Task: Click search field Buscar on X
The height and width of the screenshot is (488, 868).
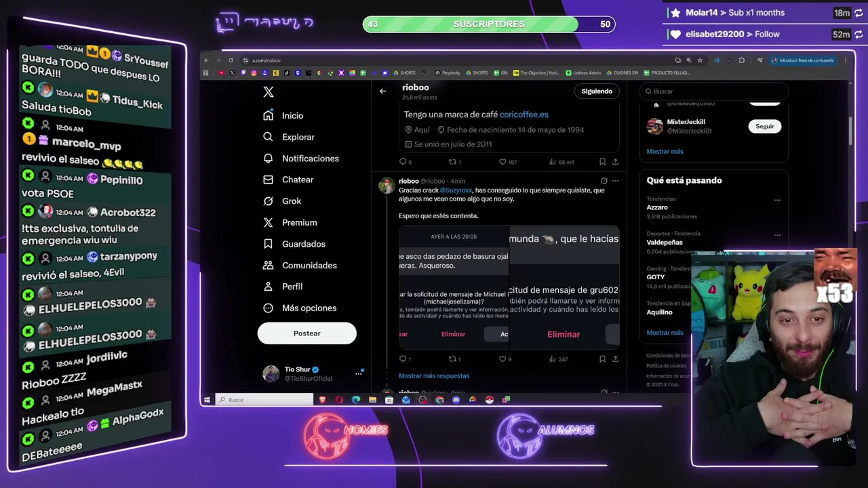Action: click(714, 91)
